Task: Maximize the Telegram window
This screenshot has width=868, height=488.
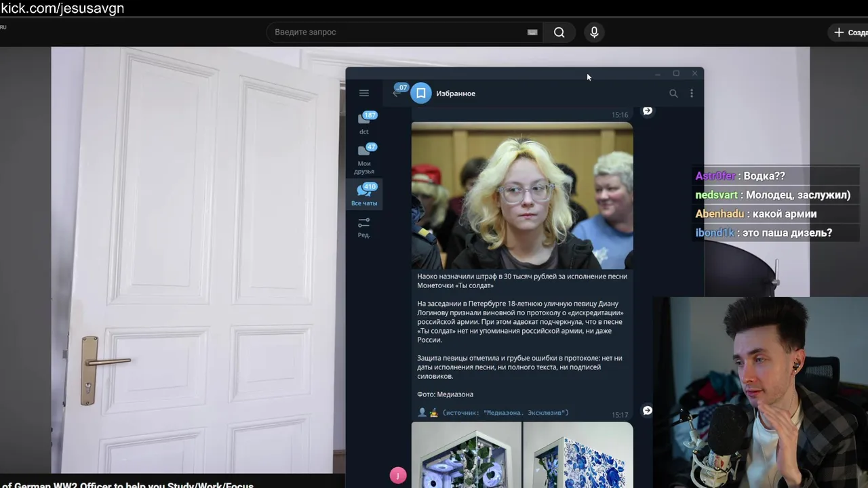Action: [x=676, y=73]
